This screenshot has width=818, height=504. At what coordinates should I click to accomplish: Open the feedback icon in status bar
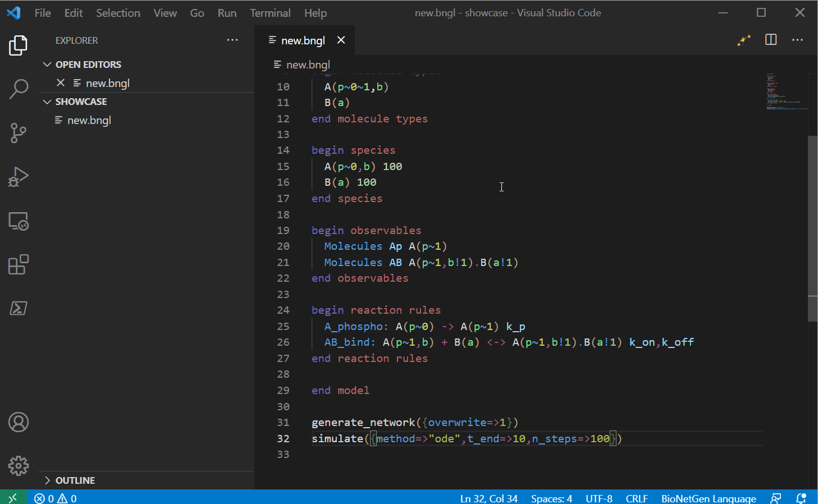[776, 498]
